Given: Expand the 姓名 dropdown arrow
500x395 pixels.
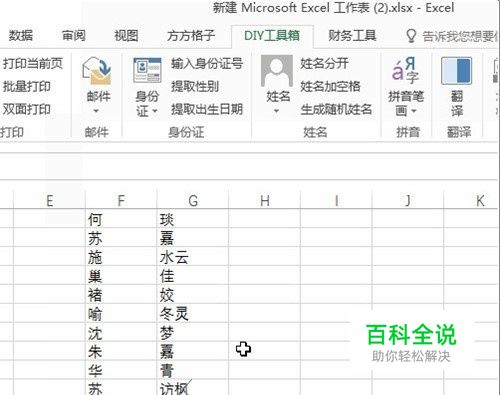Looking at the screenshot, I should click(x=276, y=111).
